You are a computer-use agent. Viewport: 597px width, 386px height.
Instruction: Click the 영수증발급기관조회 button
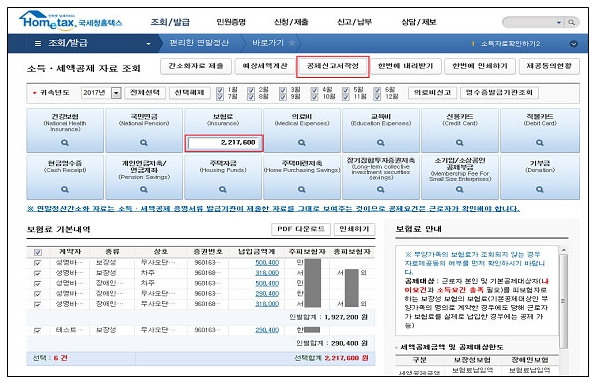[499, 93]
